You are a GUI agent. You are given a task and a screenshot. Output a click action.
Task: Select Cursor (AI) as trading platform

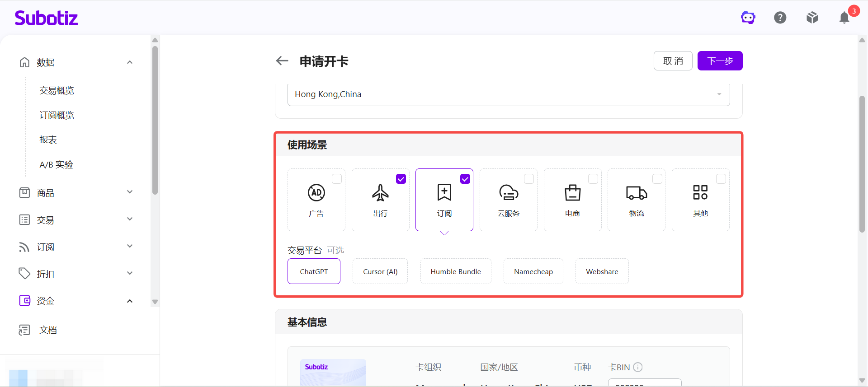[x=380, y=271]
